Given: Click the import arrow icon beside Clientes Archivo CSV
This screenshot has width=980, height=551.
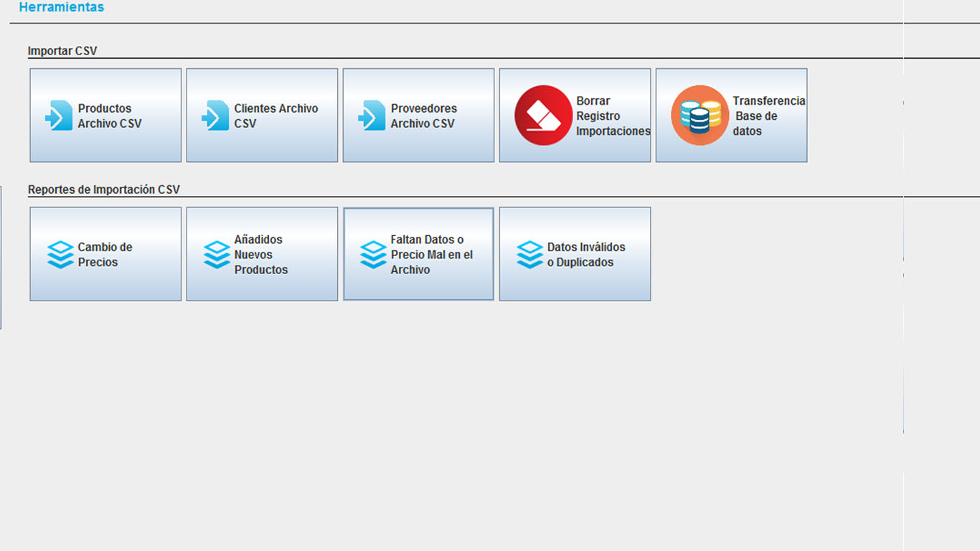Looking at the screenshot, I should tap(215, 116).
